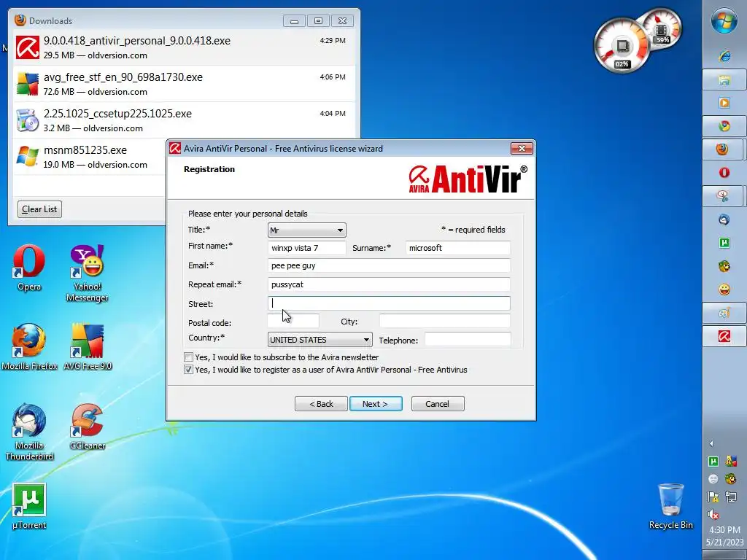The height and width of the screenshot is (560, 747).
Task: Click the Show desktop button
Action: pyautogui.click(x=724, y=555)
